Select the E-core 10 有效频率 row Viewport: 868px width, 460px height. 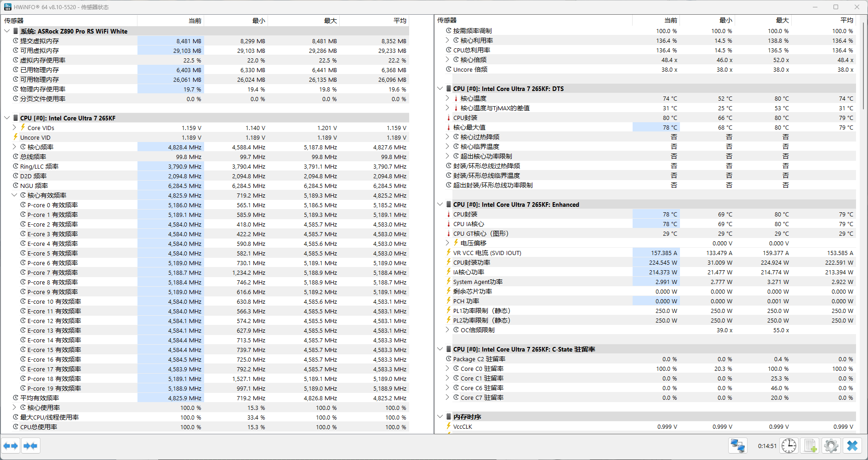(205, 301)
